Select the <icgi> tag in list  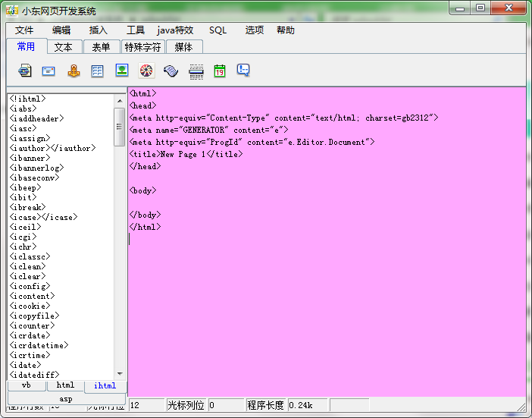23,237
